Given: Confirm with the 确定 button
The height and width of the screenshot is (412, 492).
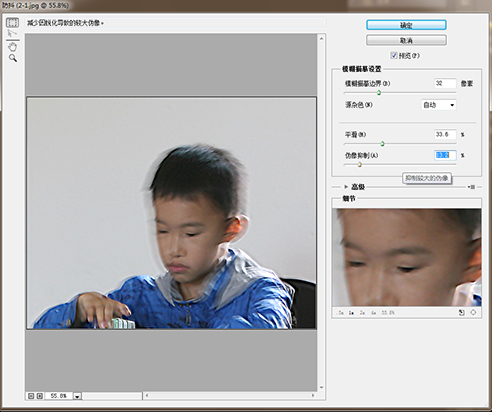Looking at the screenshot, I should [x=406, y=25].
